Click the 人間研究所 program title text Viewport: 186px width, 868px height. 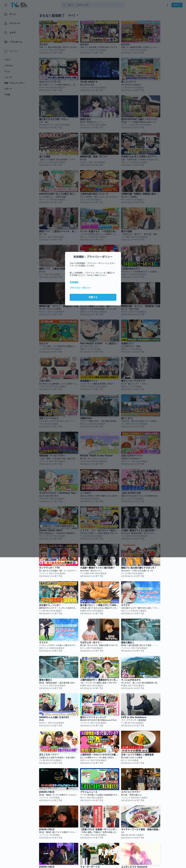[99, 755]
